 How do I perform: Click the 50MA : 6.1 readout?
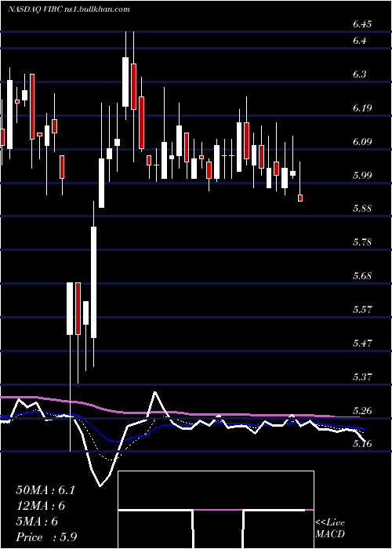45,490
